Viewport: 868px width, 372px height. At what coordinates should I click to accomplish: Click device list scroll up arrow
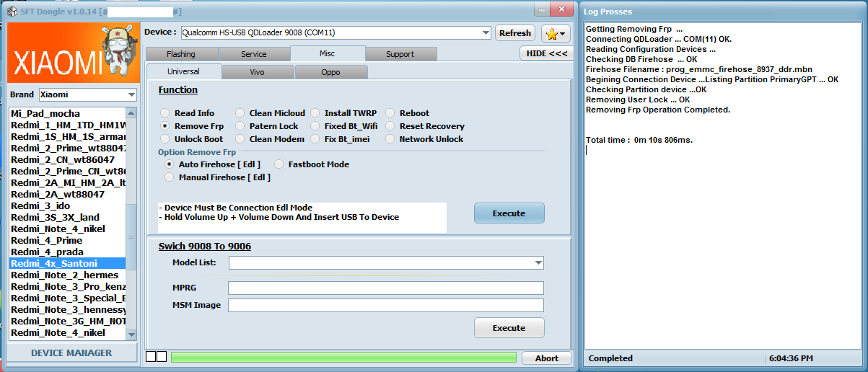point(131,113)
